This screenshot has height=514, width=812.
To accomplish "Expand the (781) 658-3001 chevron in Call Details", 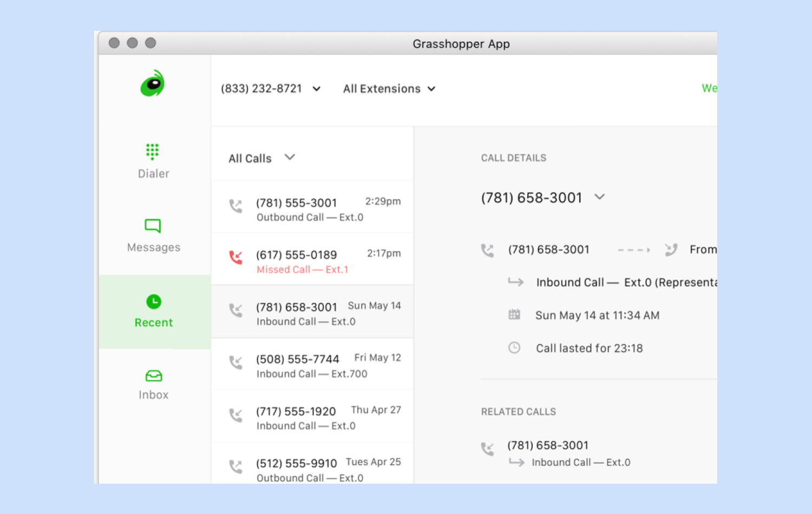I will point(600,197).
